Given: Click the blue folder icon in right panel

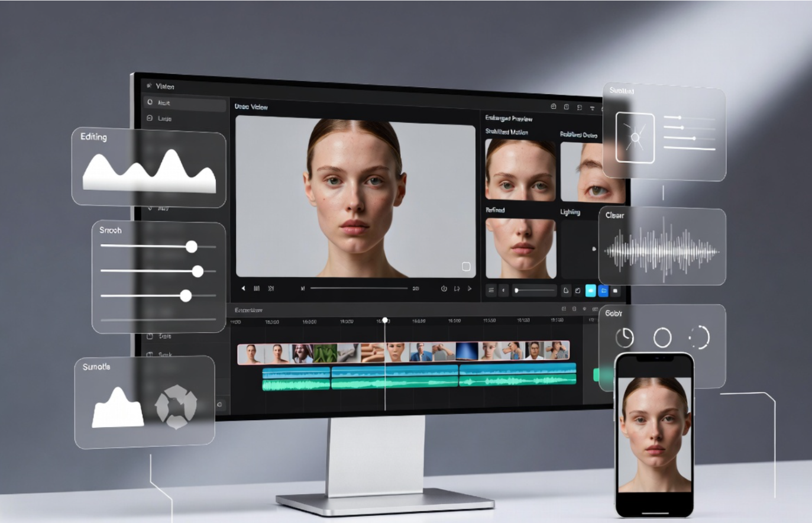Looking at the screenshot, I should point(603,290).
